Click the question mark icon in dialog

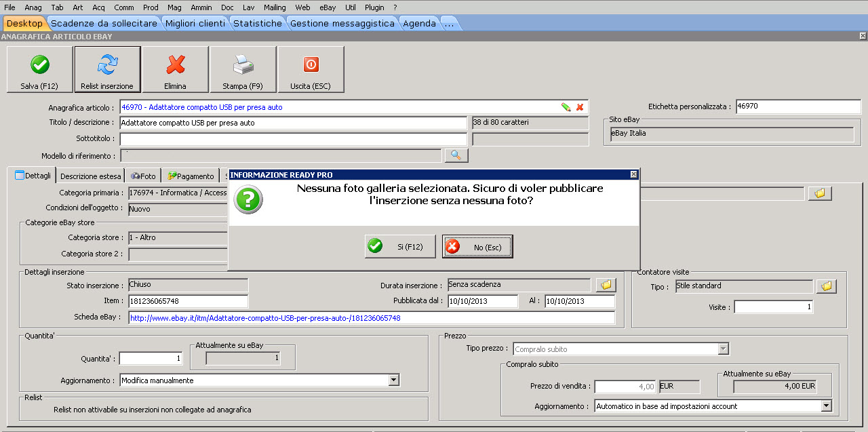point(248,201)
